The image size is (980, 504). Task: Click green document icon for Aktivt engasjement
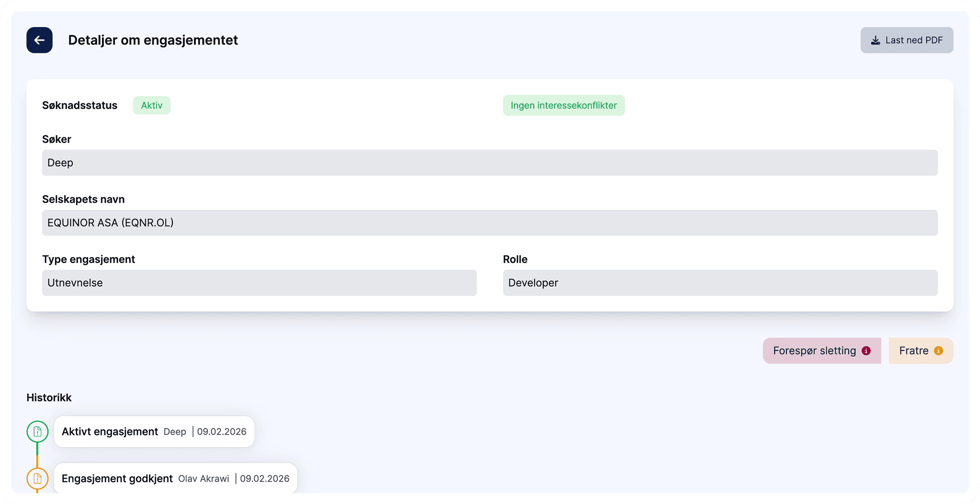point(37,432)
